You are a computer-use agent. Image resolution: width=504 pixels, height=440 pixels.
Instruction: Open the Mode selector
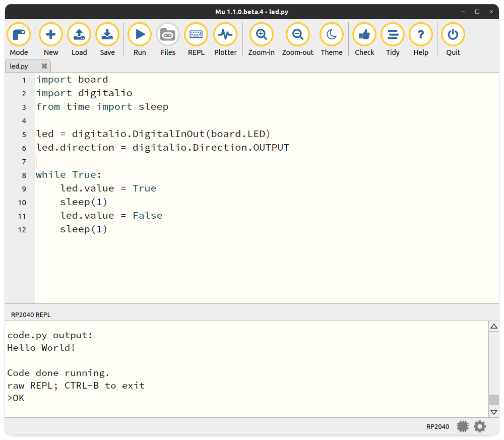(x=19, y=35)
